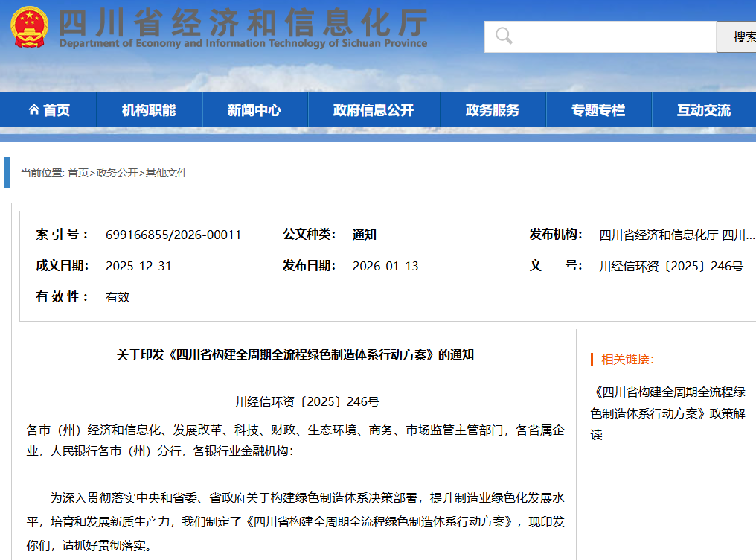Click the truncated 发布机构 value text
This screenshot has height=560, width=756.
pos(676,235)
